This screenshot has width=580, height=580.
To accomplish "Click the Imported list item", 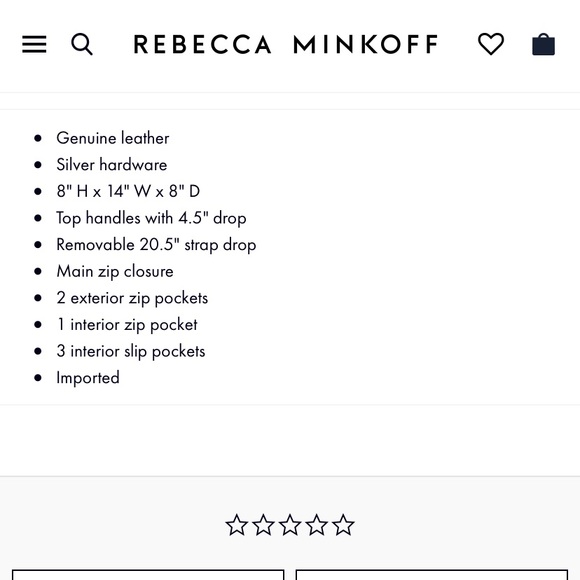I will pos(88,378).
